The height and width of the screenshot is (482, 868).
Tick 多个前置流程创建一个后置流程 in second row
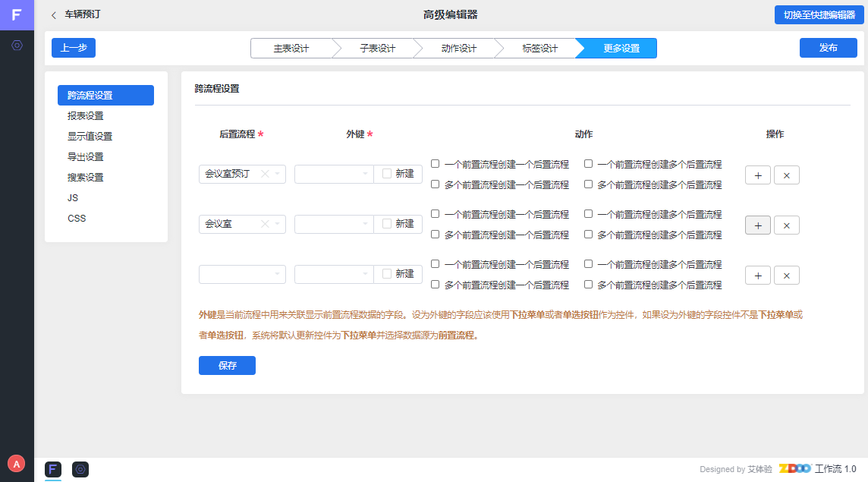pyautogui.click(x=436, y=235)
